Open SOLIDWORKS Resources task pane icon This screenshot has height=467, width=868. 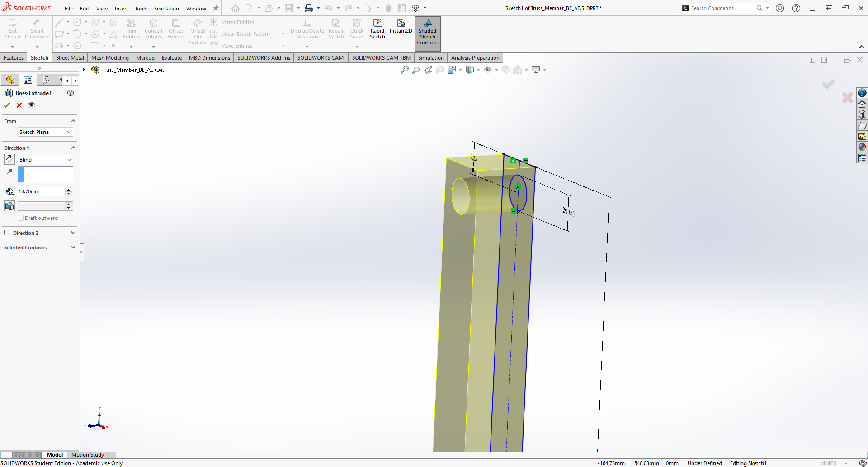[x=862, y=104]
